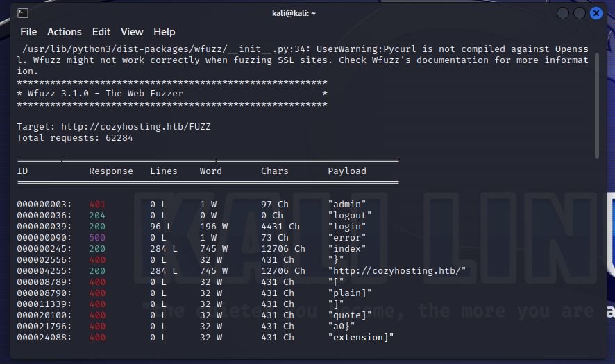Click the "extension]" payload on last row
615x364 pixels.
(361, 337)
